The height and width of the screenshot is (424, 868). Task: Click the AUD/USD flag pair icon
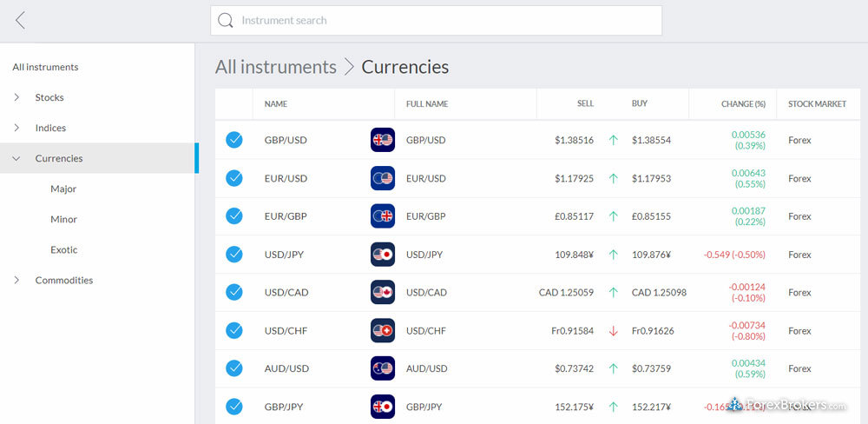pos(382,368)
